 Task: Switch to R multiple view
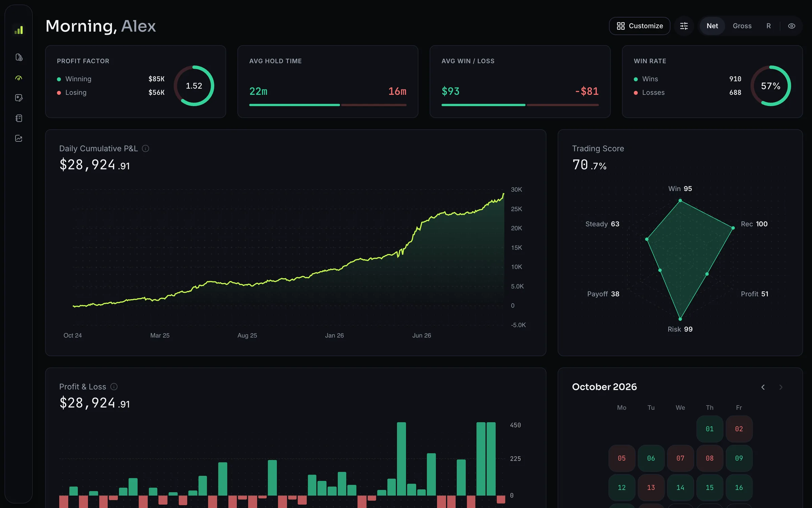(x=768, y=26)
